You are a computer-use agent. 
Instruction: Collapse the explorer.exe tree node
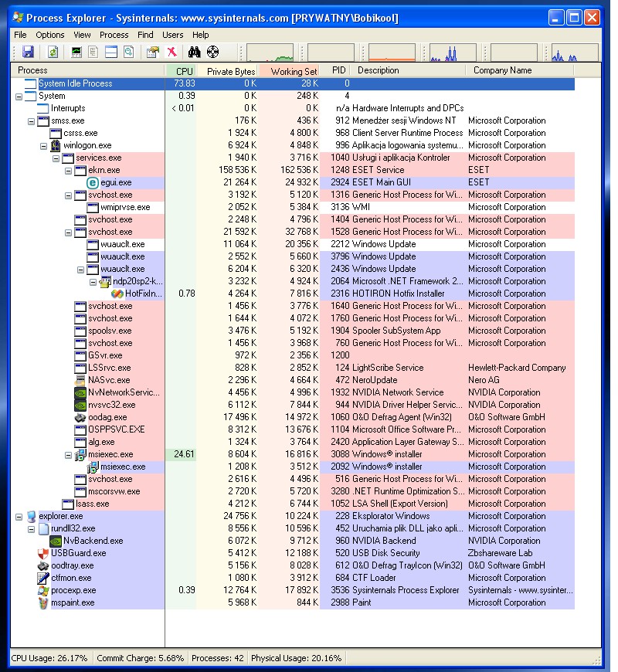[19, 518]
